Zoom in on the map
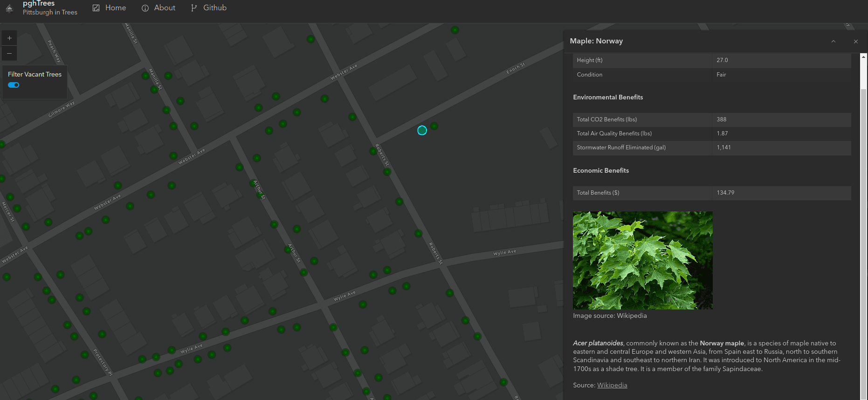This screenshot has height=400, width=868. [x=9, y=38]
